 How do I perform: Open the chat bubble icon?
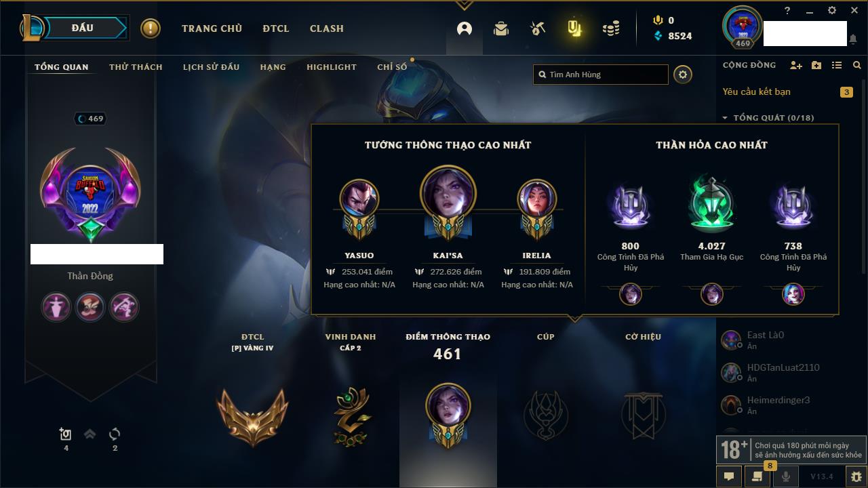[729, 476]
